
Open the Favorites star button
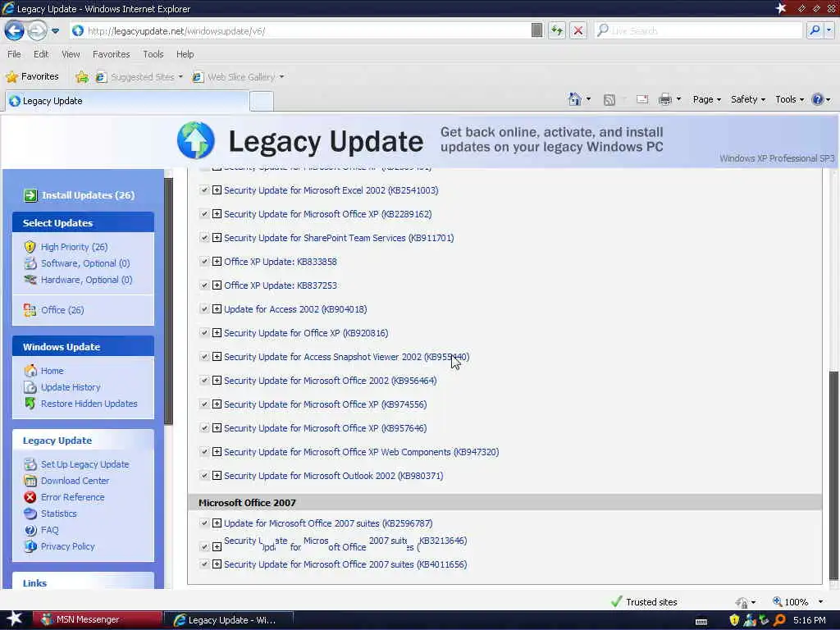pos(32,76)
